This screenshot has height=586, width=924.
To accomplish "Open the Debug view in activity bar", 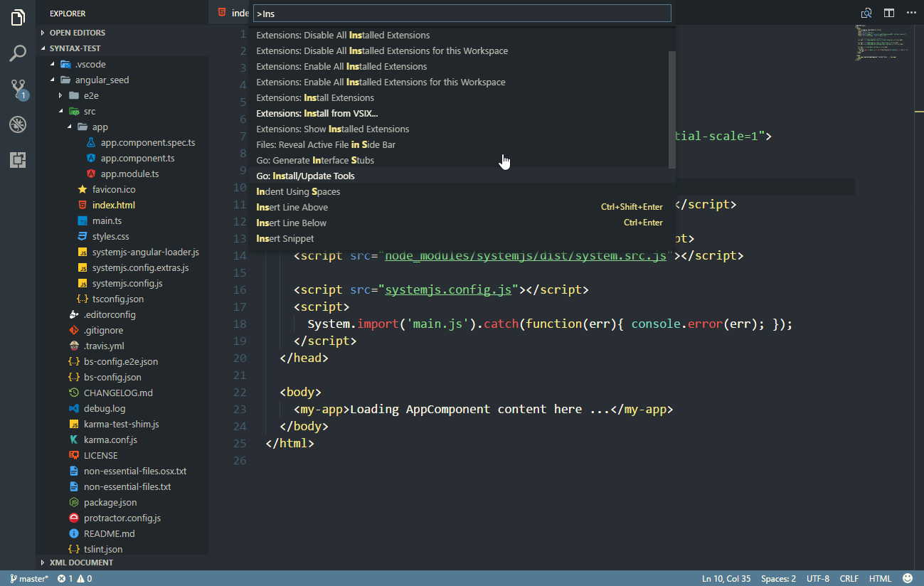I will point(18,124).
